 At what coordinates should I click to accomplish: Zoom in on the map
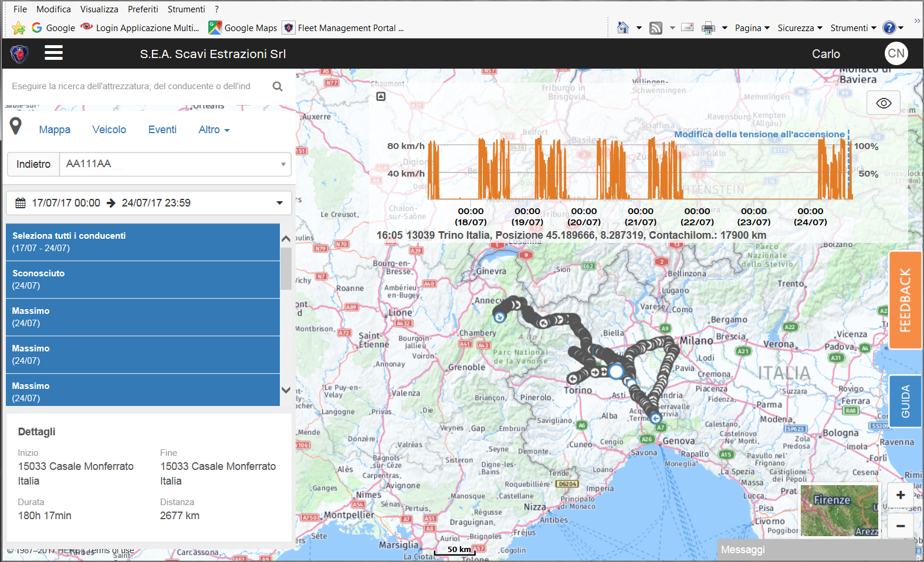pos(900,495)
